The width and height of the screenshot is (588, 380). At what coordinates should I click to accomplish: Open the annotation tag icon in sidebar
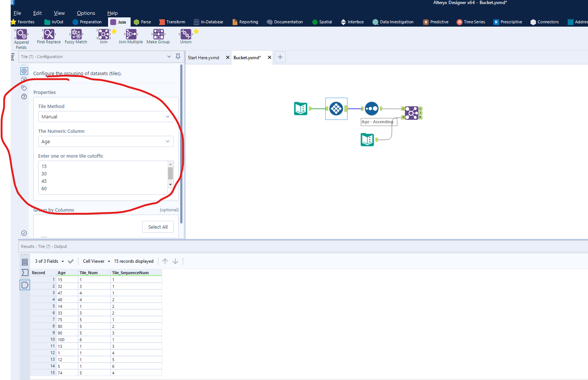24,88
